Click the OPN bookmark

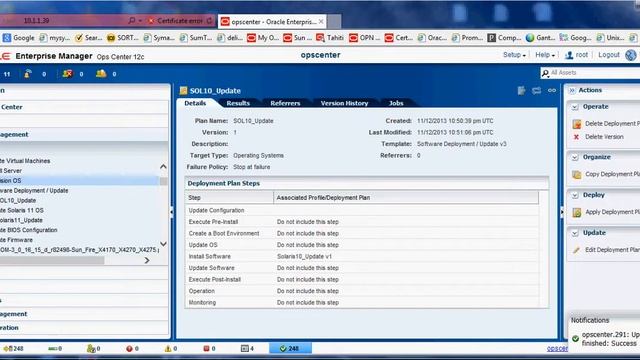(x=364, y=38)
